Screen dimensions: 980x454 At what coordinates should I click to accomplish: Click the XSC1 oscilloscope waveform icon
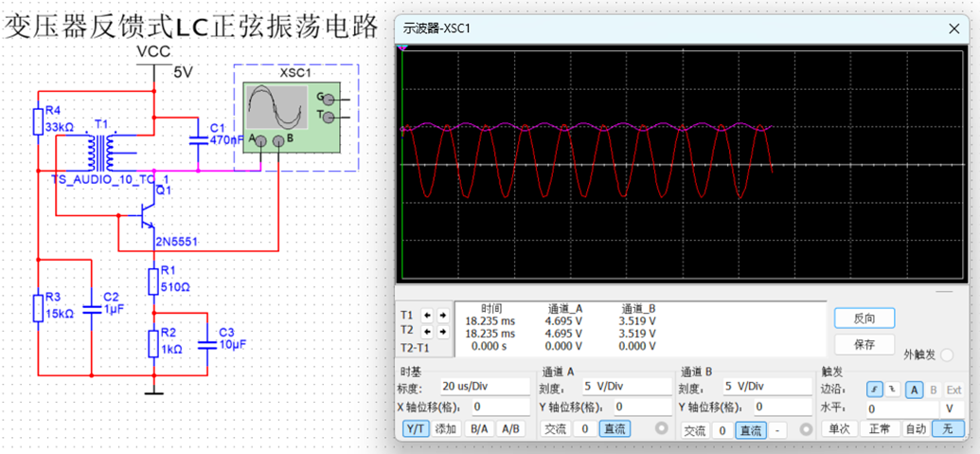tap(276, 108)
